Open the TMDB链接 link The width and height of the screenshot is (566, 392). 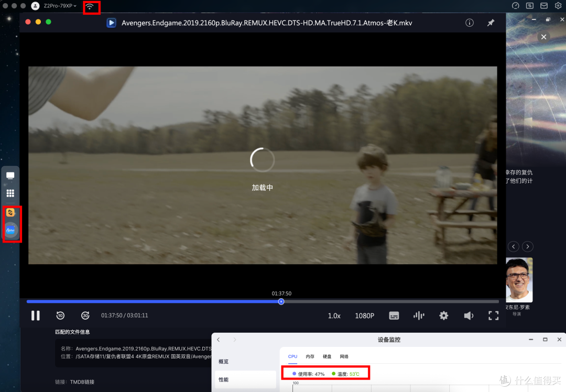(x=82, y=382)
